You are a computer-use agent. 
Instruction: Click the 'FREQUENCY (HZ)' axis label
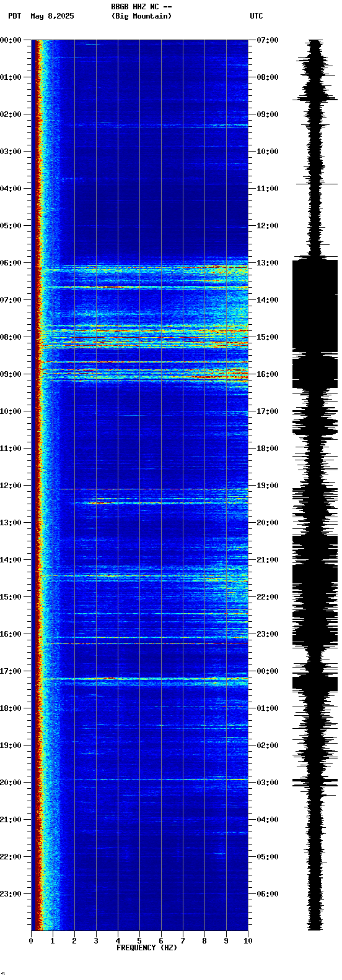pos(147,948)
